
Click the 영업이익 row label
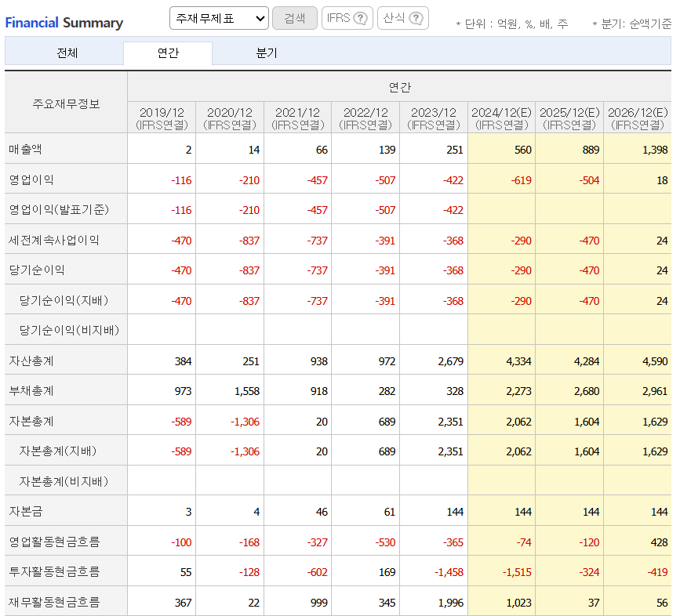[x=31, y=179]
